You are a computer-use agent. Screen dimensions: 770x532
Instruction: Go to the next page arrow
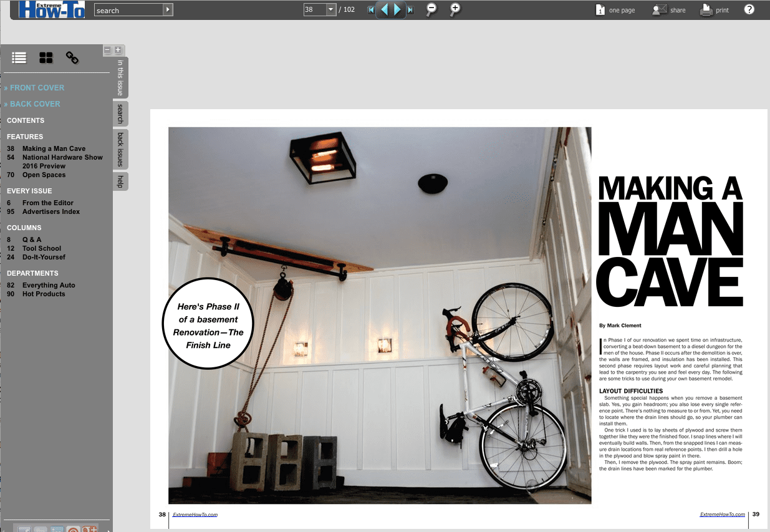click(x=397, y=10)
